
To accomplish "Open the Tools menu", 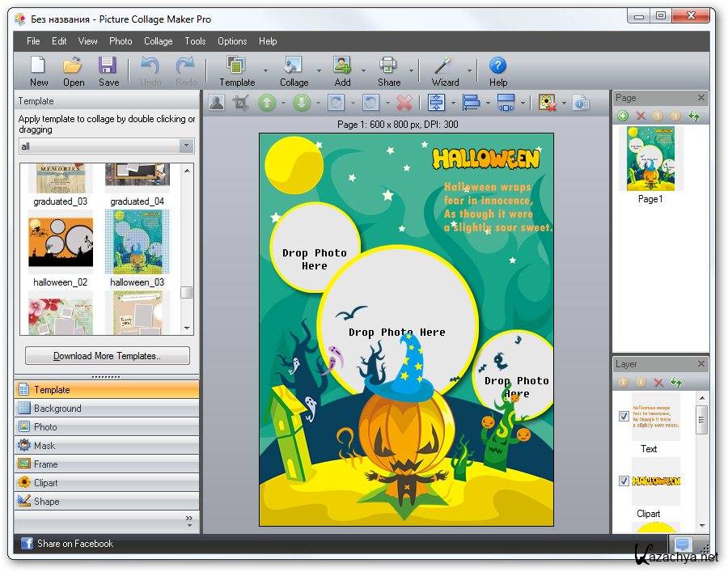I will pyautogui.click(x=195, y=41).
